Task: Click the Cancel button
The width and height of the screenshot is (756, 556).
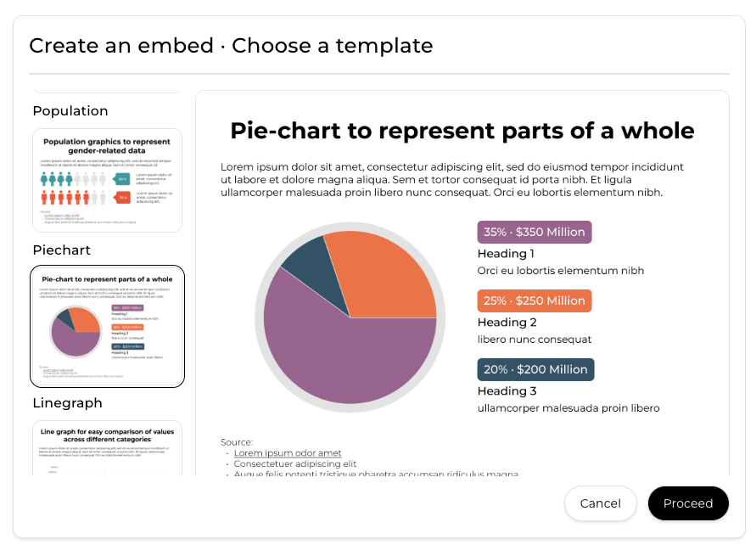Action: click(x=600, y=503)
